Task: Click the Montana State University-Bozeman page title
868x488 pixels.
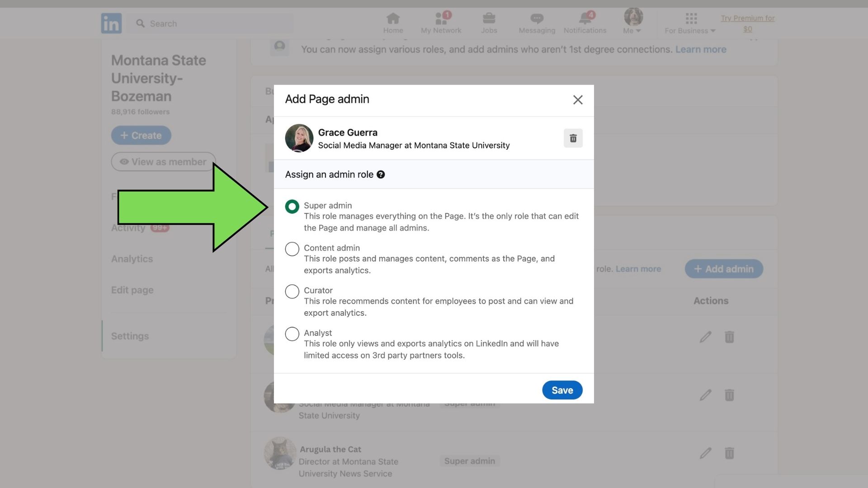Action: pyautogui.click(x=159, y=78)
